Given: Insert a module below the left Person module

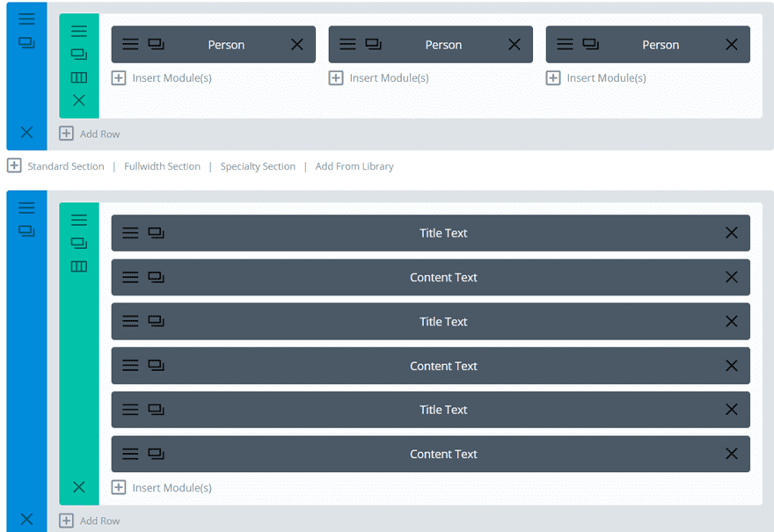Looking at the screenshot, I should (162, 78).
